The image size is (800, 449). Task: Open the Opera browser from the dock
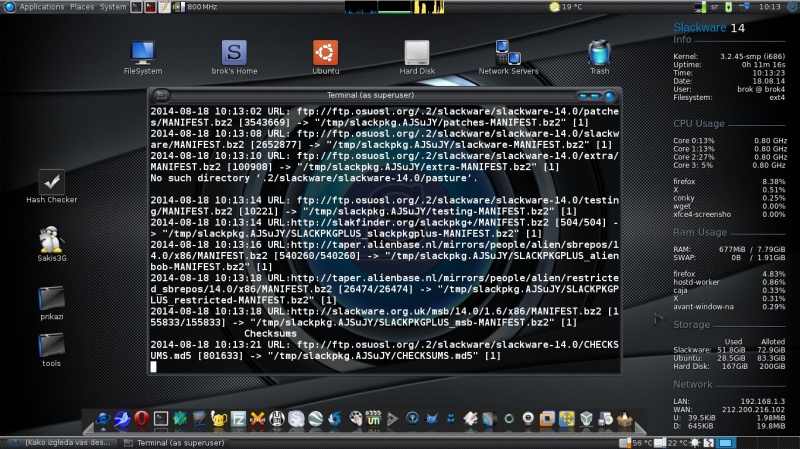141,418
